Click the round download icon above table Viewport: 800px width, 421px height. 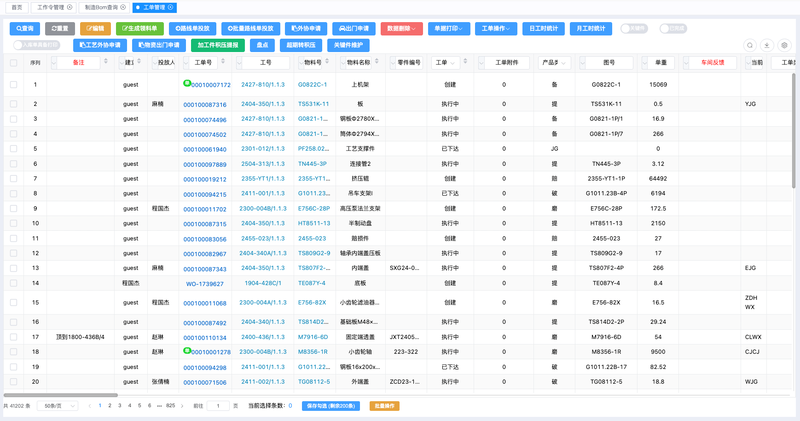[767, 45]
